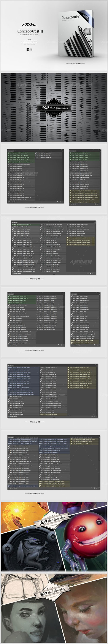
Task: Select the 'ERASER (Pencil) - 001 Fine Eraser' preset
Action: [21, 153]
